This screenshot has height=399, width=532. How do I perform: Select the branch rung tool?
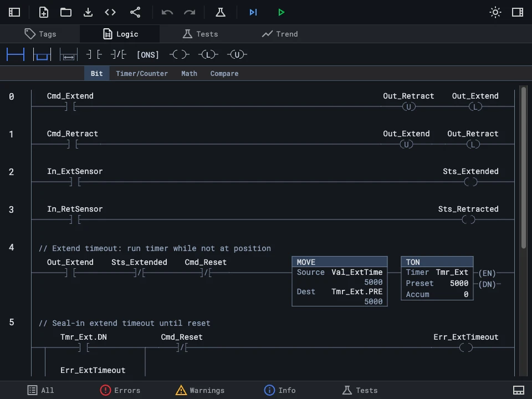click(x=42, y=54)
